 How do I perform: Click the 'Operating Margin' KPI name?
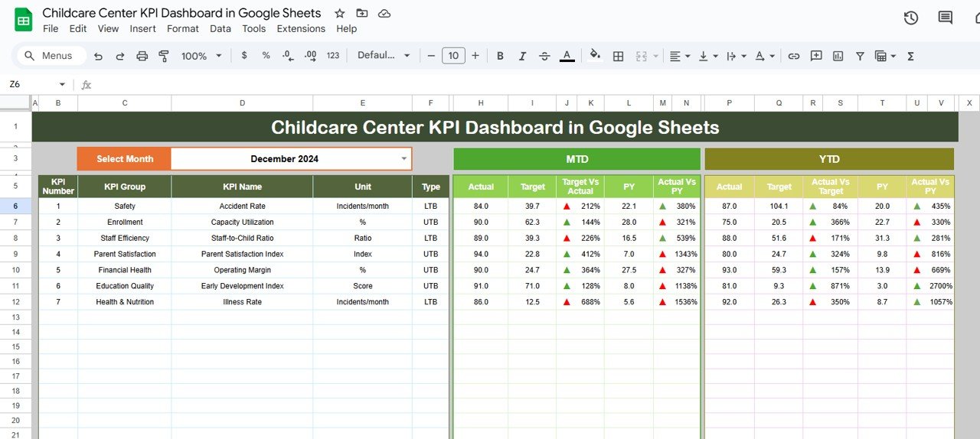(x=242, y=270)
